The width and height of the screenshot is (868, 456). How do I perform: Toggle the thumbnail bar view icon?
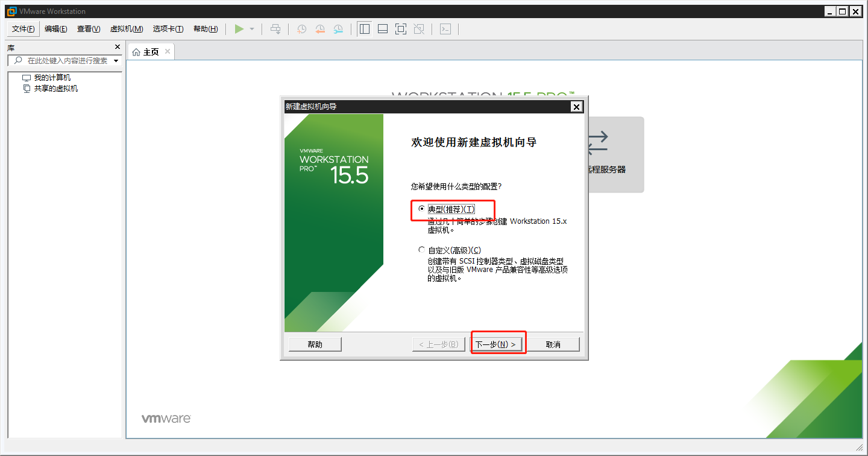(x=382, y=29)
